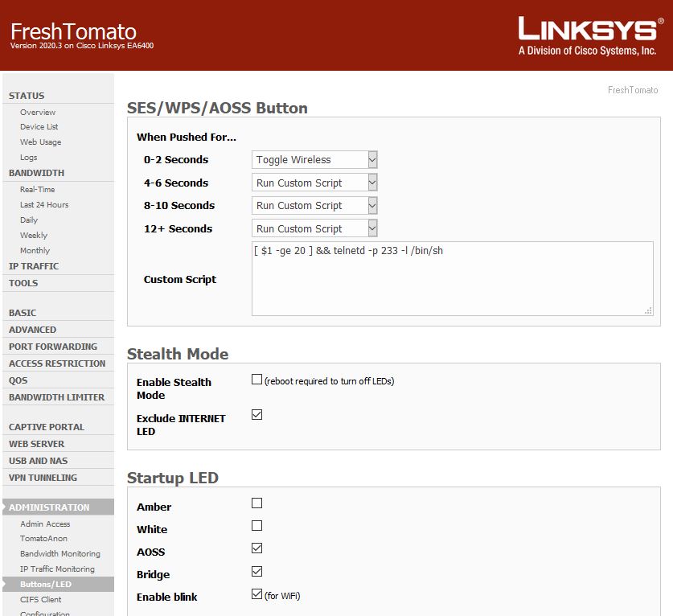Toggle the Enable blink checkbox
Screen dimensions: 673x616
(x=256, y=594)
